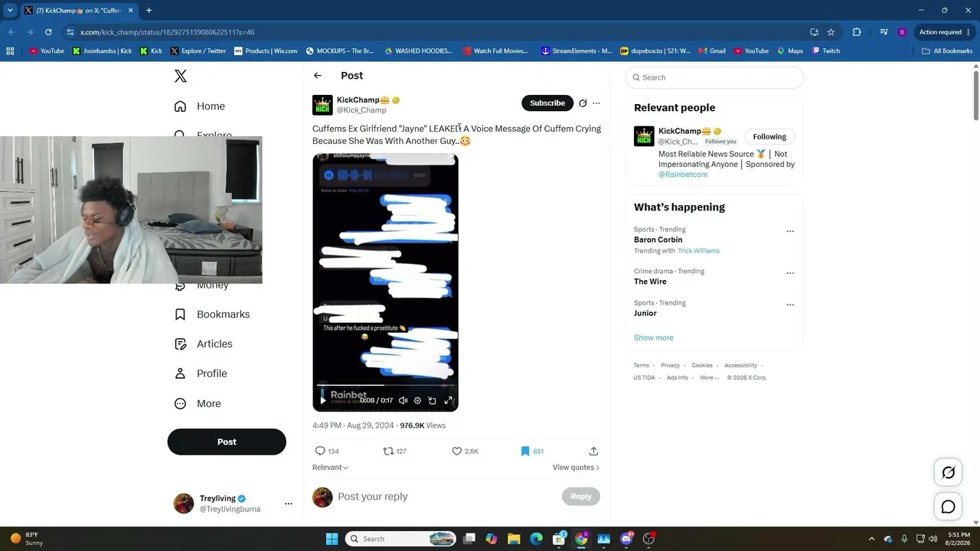Open Microsoft Edge from the taskbar
980x551 pixels.
point(536,539)
